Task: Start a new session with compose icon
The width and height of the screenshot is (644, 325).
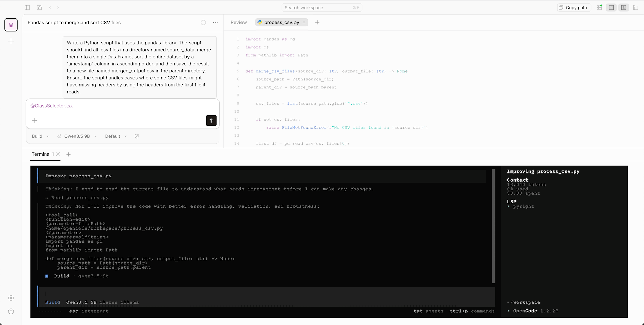Action: point(39,7)
